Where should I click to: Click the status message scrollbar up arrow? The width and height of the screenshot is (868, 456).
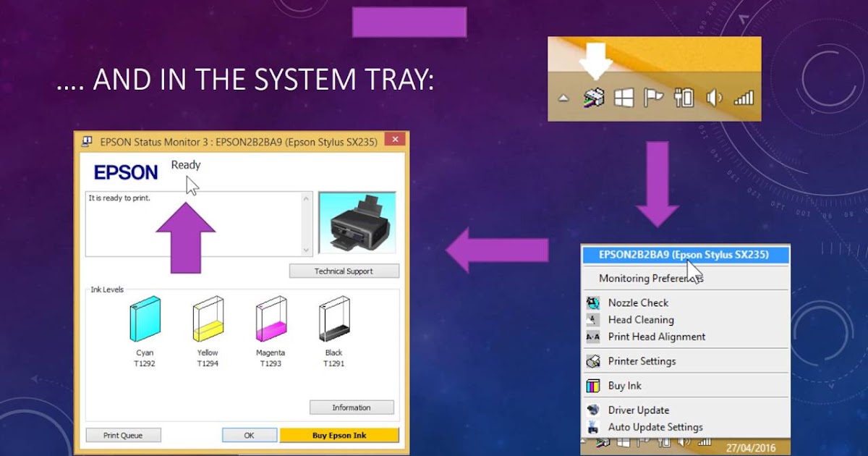(307, 198)
